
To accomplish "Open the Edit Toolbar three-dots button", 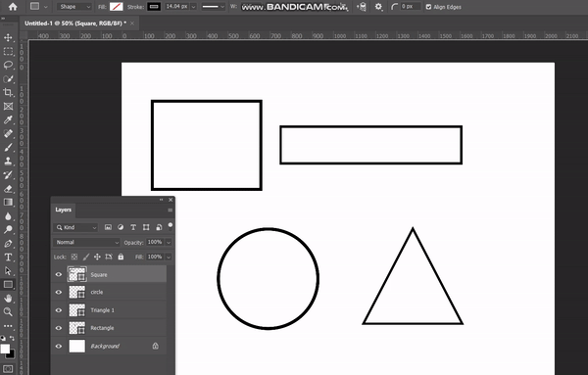I will point(8,326).
